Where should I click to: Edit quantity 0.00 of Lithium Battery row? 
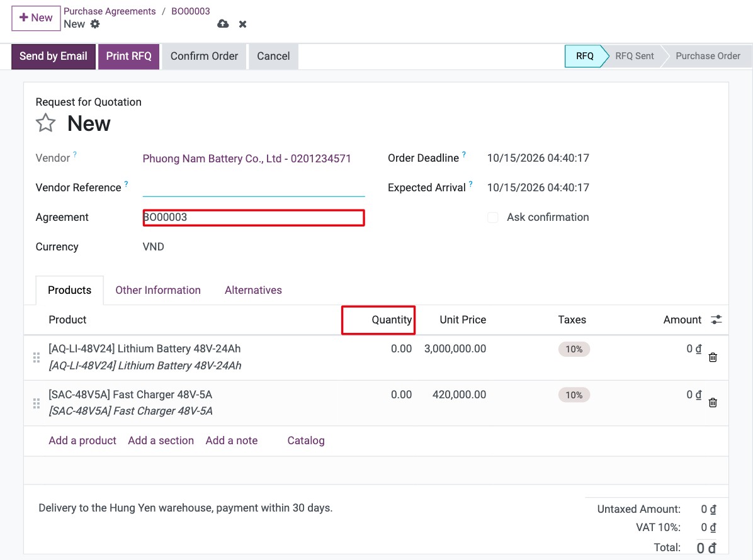coord(401,349)
